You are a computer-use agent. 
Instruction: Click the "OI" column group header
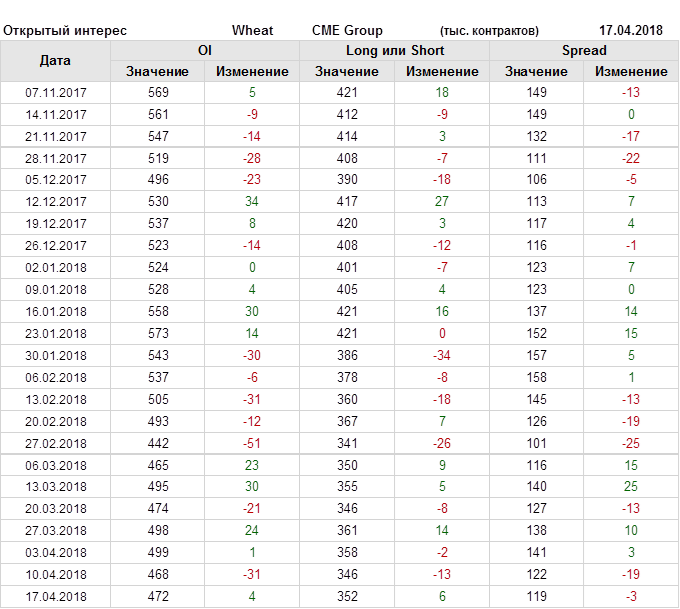click(205, 50)
